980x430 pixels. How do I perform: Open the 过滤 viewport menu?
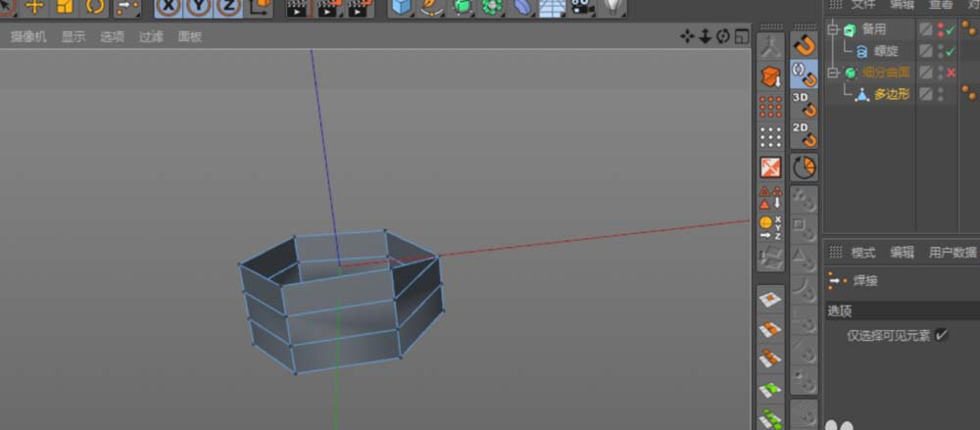pyautogui.click(x=151, y=37)
